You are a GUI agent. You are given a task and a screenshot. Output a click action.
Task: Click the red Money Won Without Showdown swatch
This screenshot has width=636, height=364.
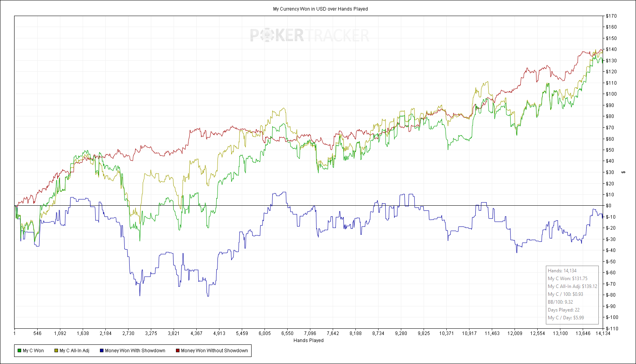pos(178,351)
